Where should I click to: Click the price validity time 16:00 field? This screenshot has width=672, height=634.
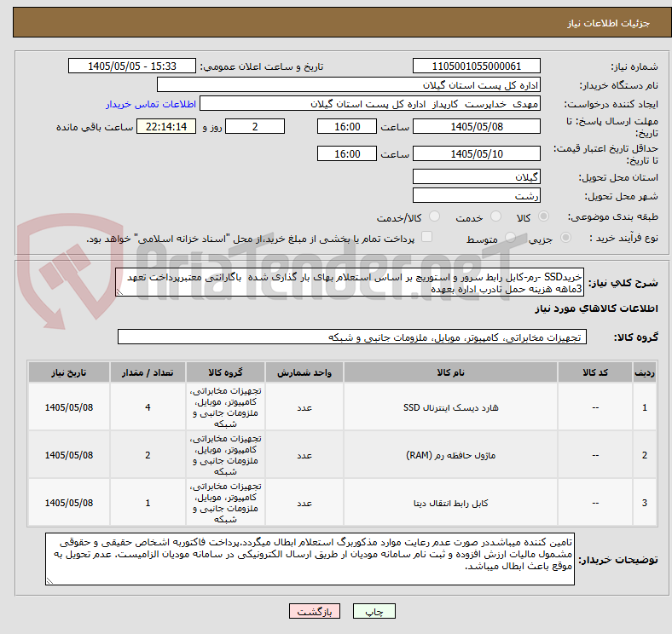point(347,153)
